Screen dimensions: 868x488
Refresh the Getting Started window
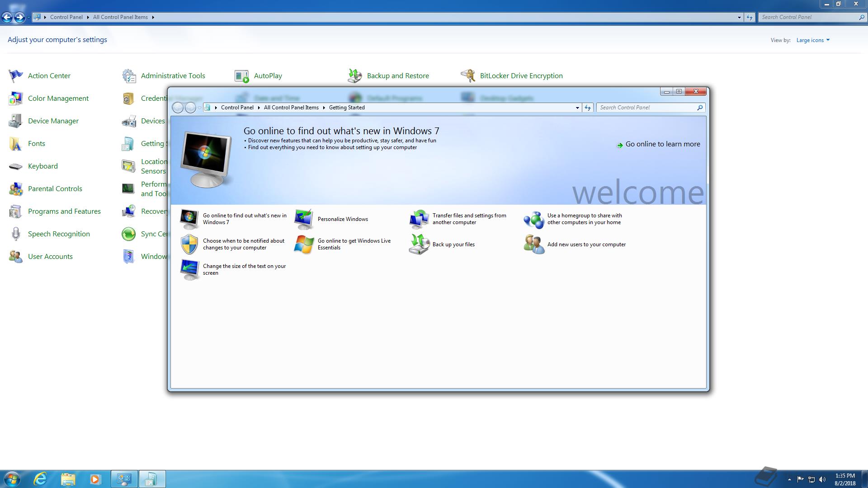click(x=588, y=108)
